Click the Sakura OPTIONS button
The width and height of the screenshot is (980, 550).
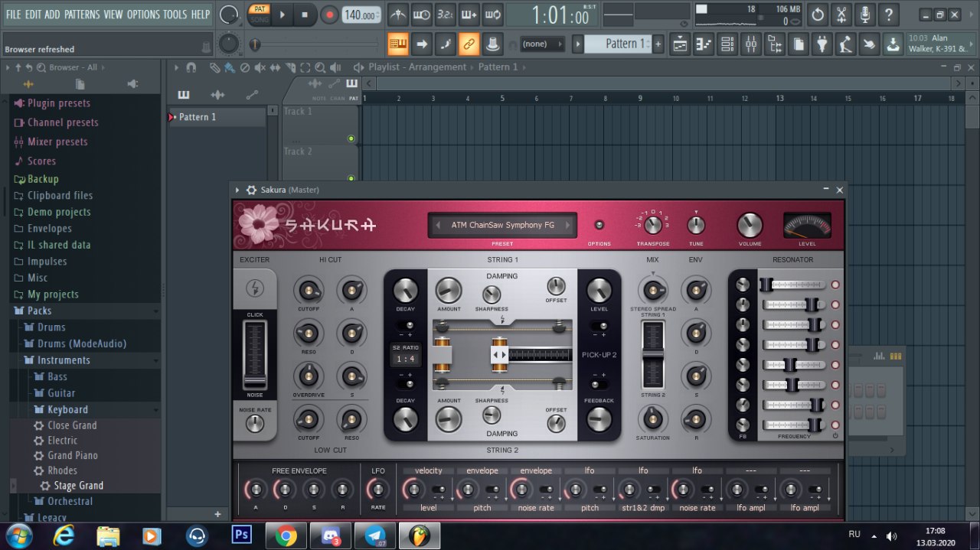pyautogui.click(x=599, y=225)
